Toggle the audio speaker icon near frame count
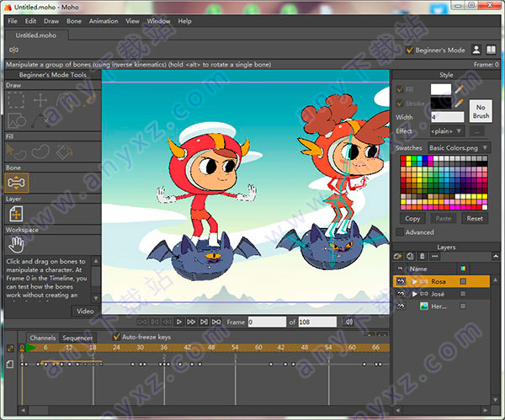Screen dimensions: 505x420 point(348,322)
